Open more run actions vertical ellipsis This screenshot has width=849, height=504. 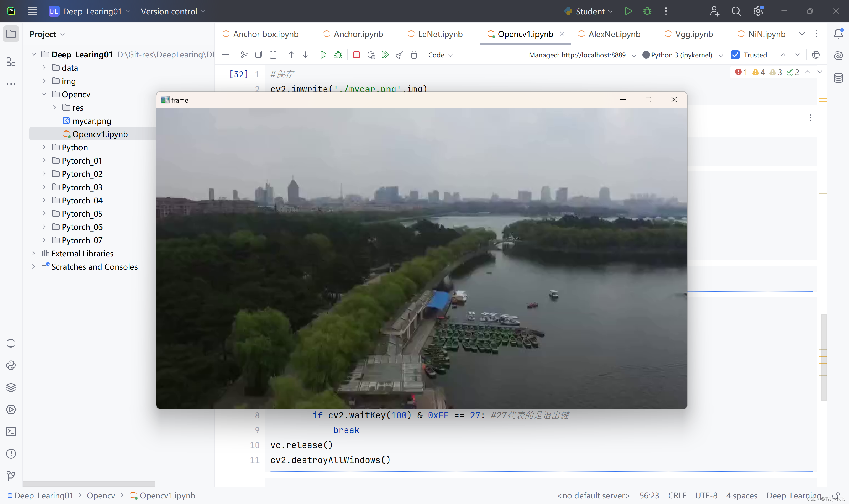coord(666,11)
